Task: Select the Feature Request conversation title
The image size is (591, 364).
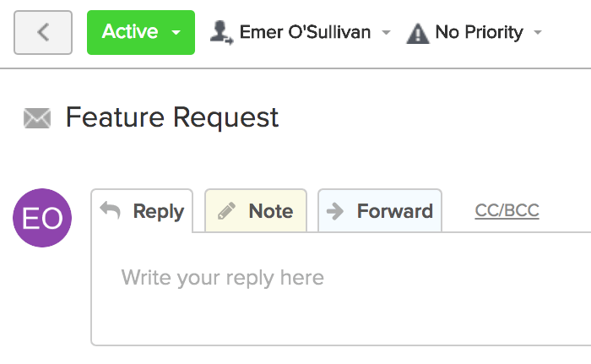Action: click(x=172, y=117)
